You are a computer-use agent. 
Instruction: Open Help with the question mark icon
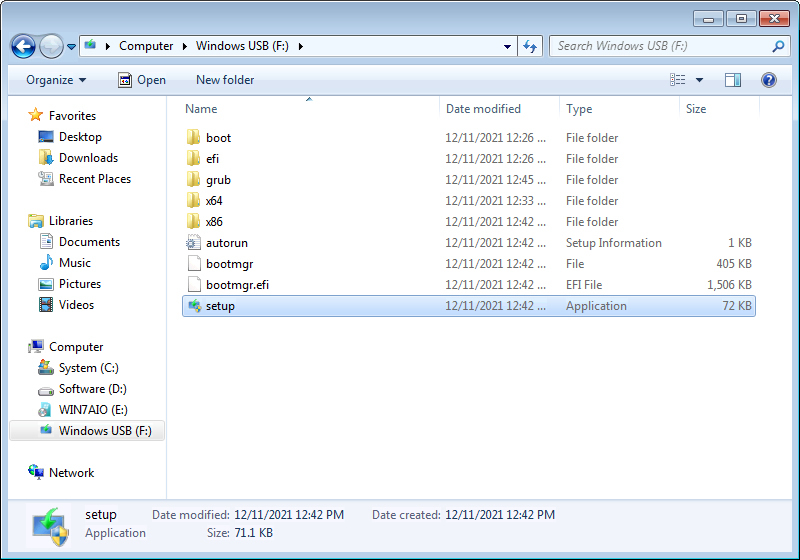coord(768,80)
